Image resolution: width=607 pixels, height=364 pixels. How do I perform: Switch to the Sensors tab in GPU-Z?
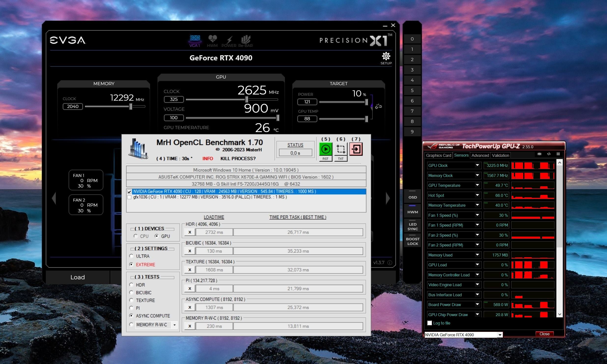tap(461, 155)
